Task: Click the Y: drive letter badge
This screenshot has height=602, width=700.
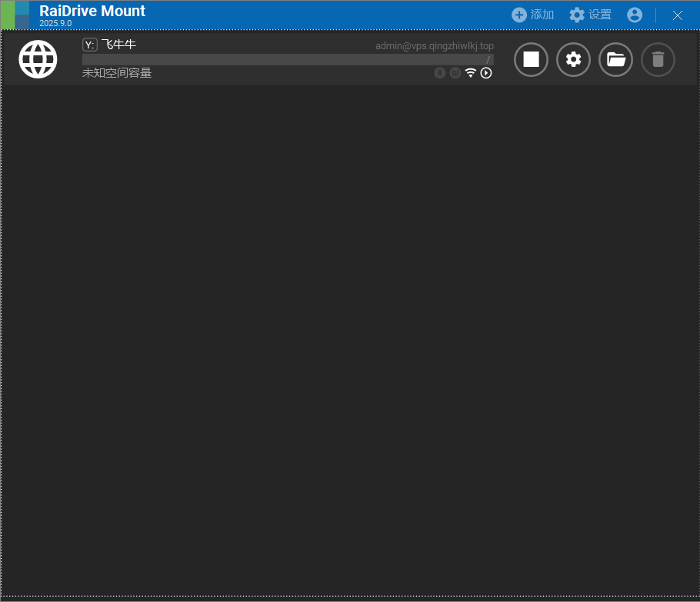Action: click(90, 45)
